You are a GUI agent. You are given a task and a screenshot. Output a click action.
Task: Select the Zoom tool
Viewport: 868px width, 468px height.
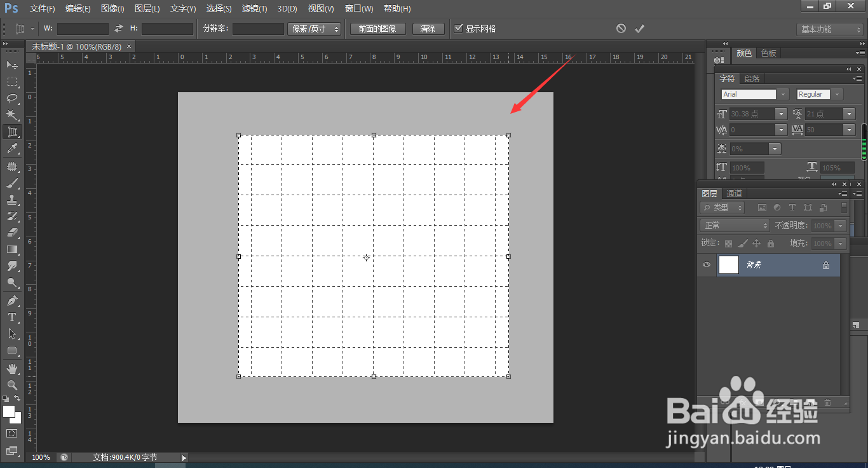[x=12, y=385]
